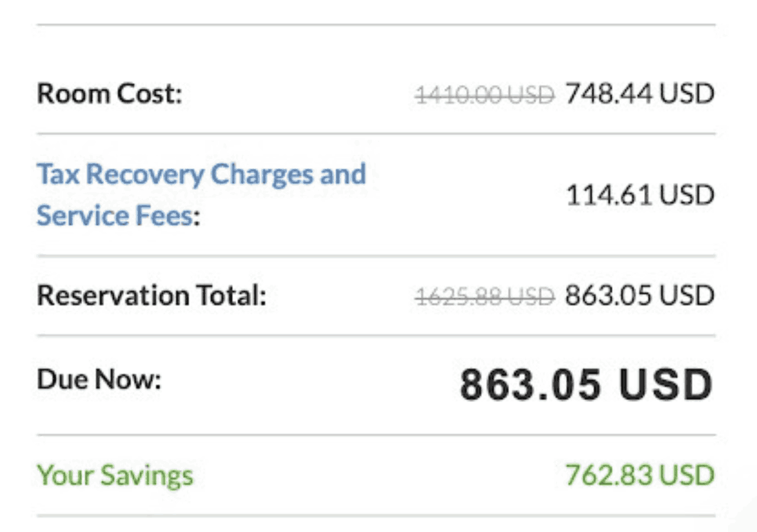Select the crossed-out 1625.88 USD total
757x532 pixels.
pyautogui.click(x=485, y=296)
